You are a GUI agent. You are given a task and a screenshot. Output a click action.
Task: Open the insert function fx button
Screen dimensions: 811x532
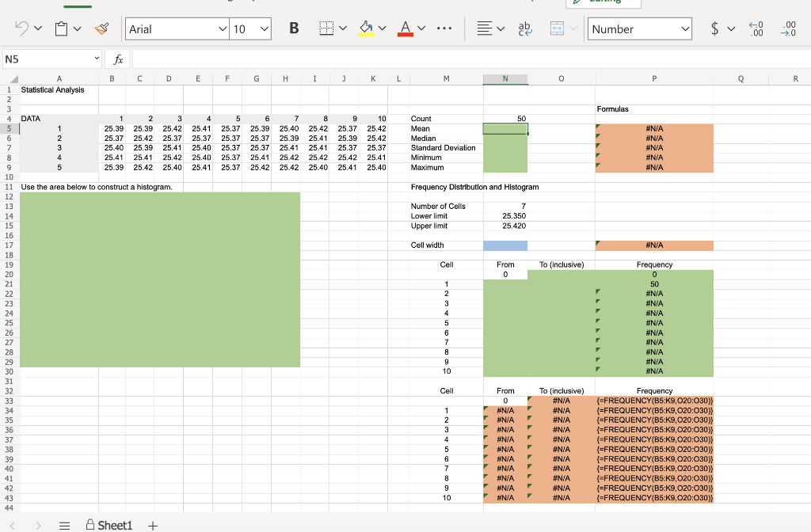coord(118,59)
